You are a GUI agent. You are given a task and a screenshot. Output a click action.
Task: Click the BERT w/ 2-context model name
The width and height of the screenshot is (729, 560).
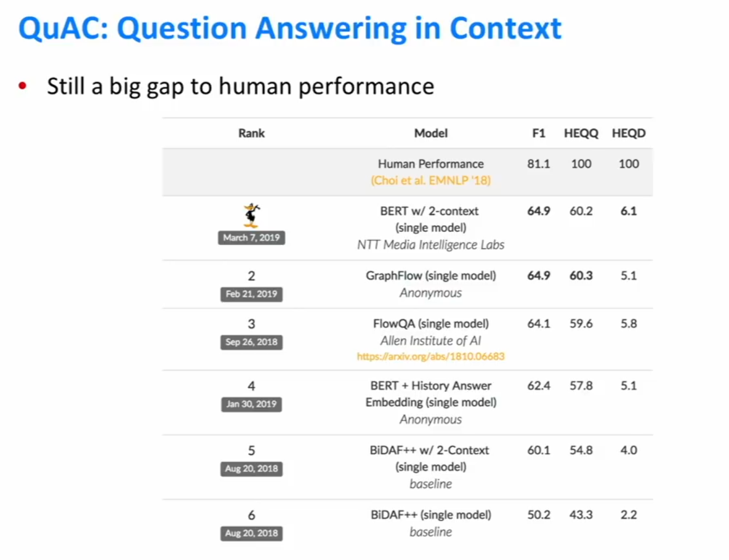tap(429, 211)
